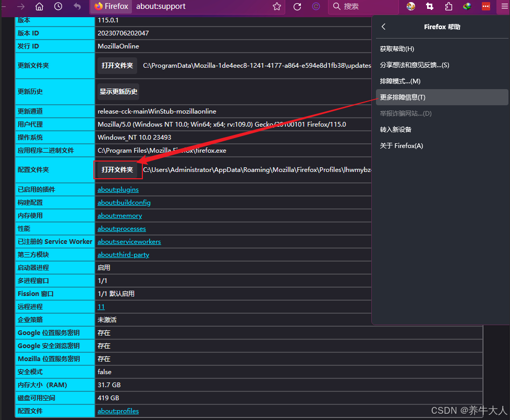Click the purple circular C icon

[316, 6]
